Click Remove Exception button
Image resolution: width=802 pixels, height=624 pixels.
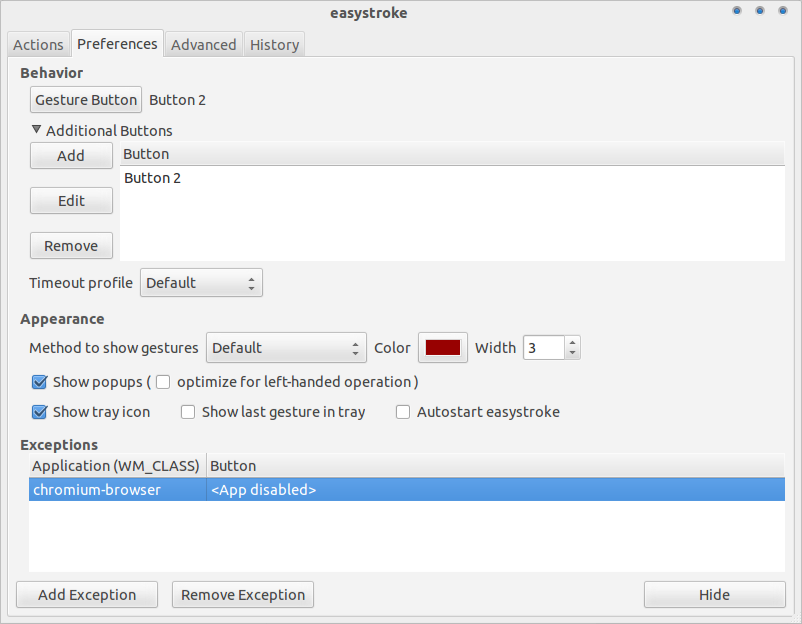(x=243, y=595)
